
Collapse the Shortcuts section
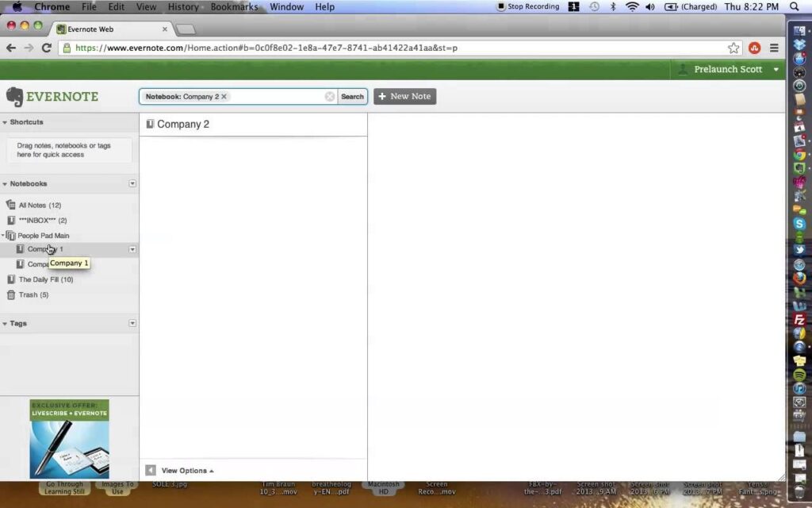tap(5, 122)
